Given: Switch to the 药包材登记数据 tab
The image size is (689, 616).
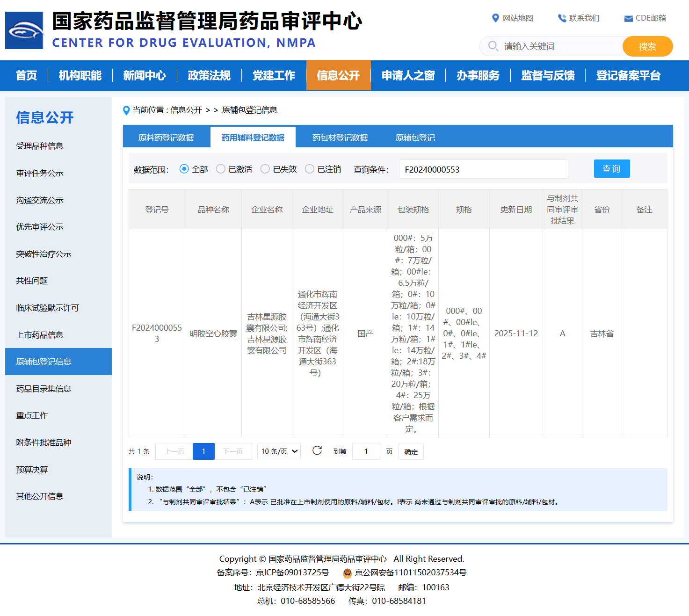Looking at the screenshot, I should pos(340,138).
